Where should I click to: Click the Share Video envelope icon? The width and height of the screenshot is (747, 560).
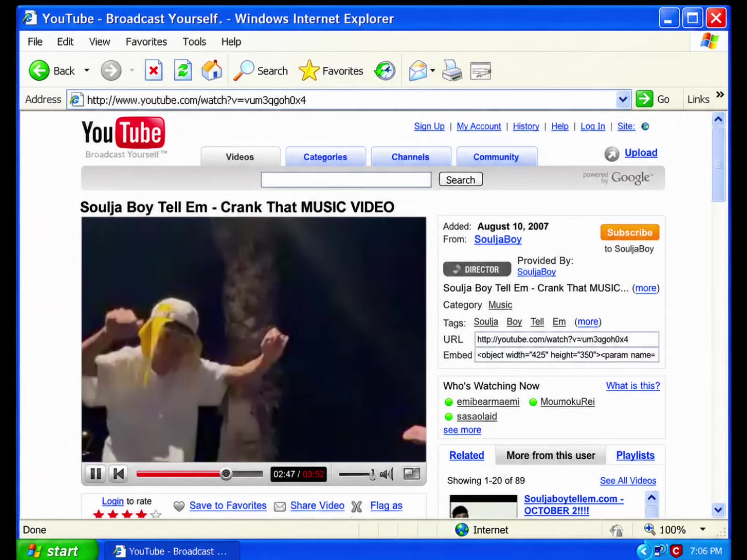coord(280,507)
